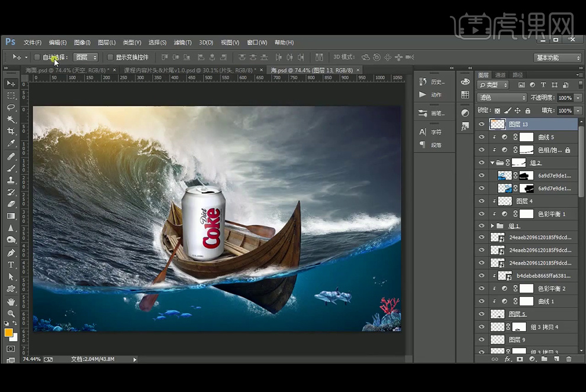Viewport: 586px width, 392px height.
Task: Select the Hand tool
Action: click(x=11, y=302)
